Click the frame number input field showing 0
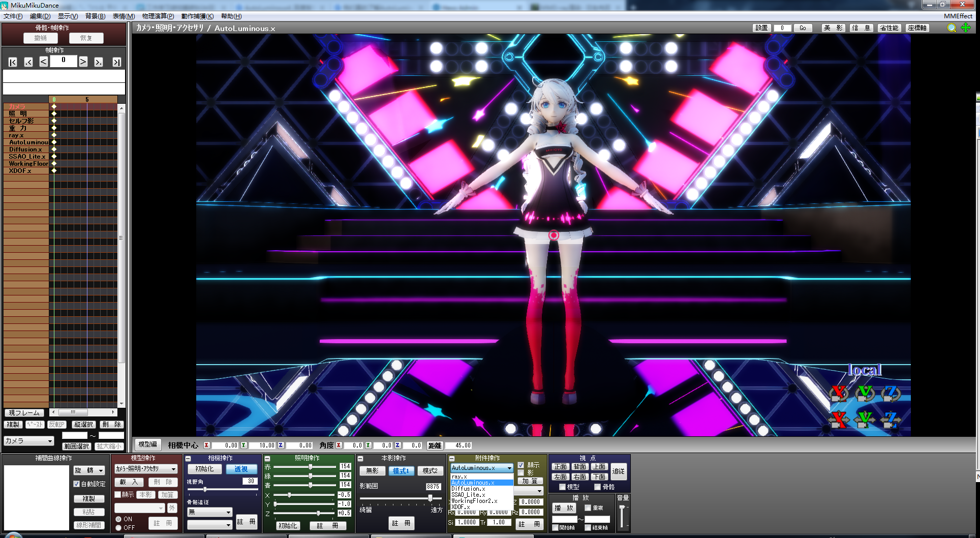The image size is (980, 538). [63, 61]
